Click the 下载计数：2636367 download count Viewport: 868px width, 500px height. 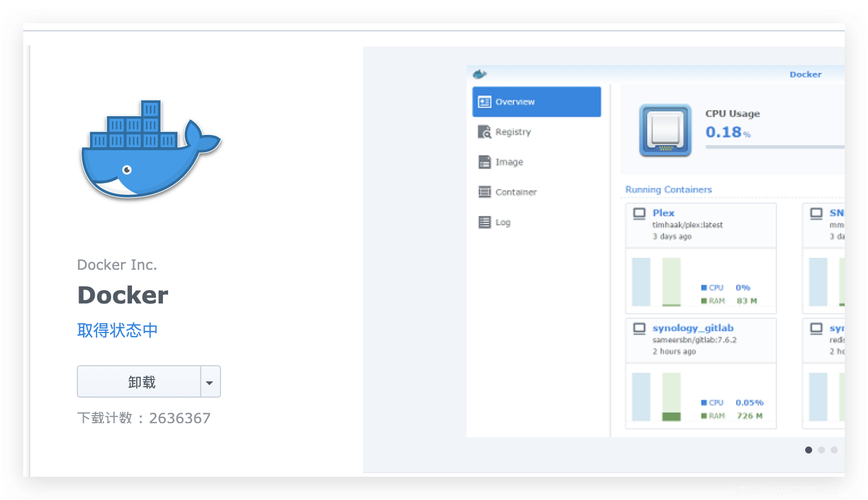click(x=144, y=418)
